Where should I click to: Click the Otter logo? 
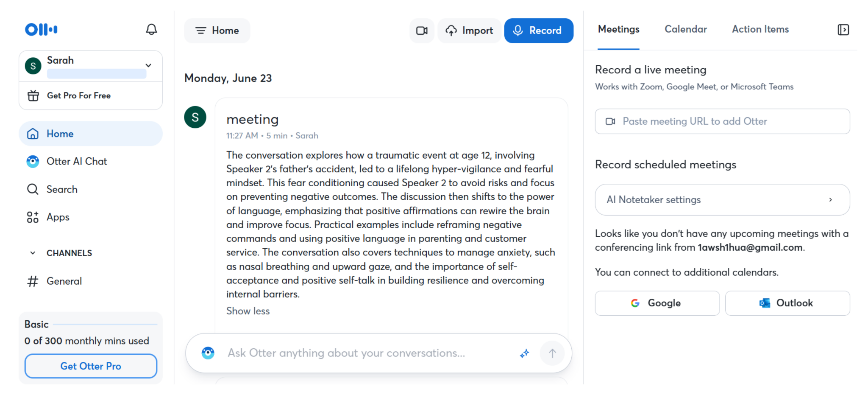click(41, 29)
